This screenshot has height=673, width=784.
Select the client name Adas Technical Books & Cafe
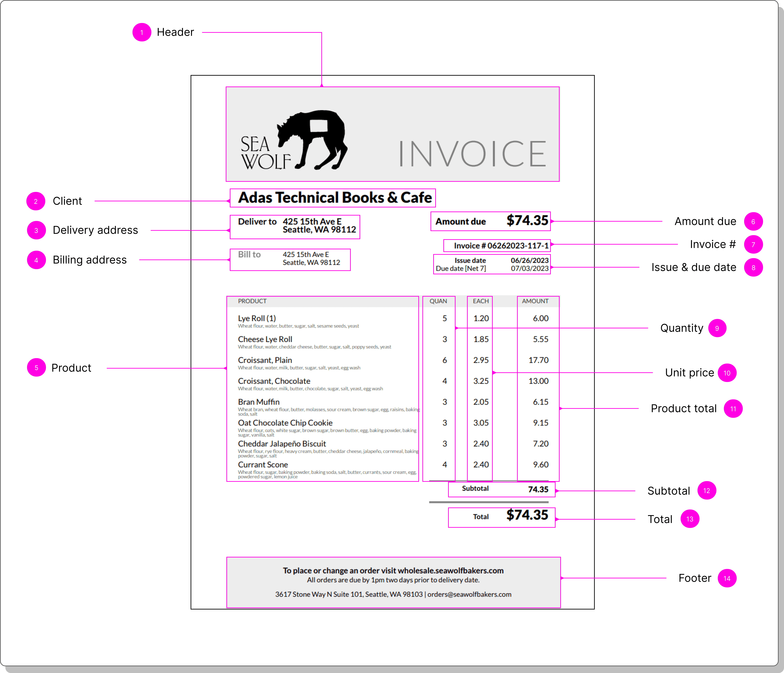tap(335, 197)
